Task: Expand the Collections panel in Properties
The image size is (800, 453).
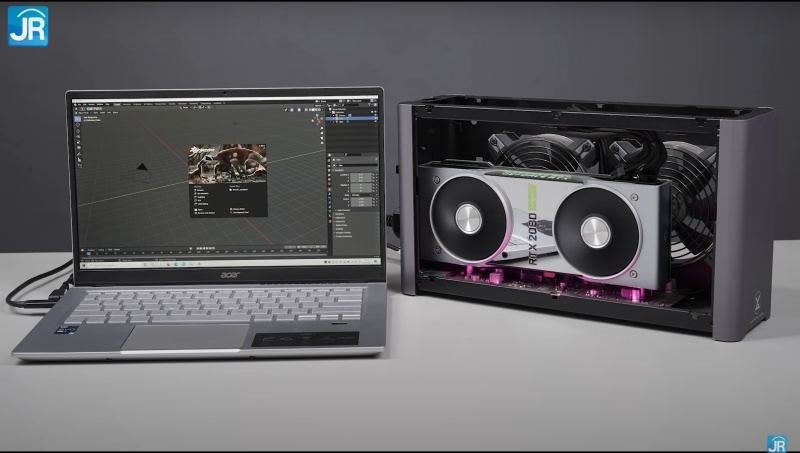Action: [340, 218]
